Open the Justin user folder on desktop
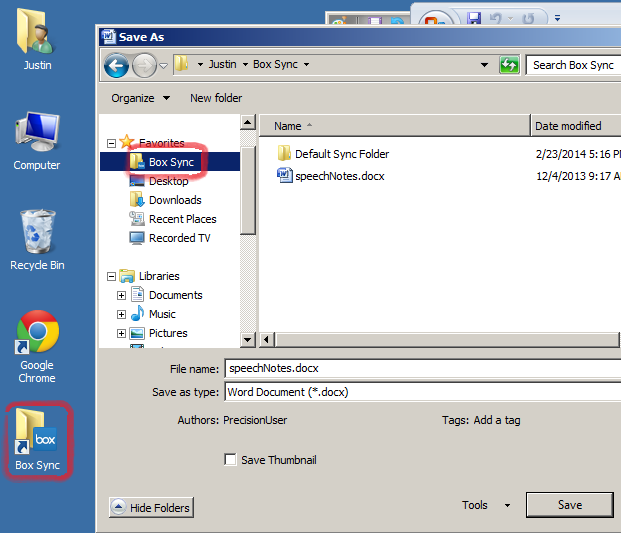The height and width of the screenshot is (533, 621). click(37, 39)
